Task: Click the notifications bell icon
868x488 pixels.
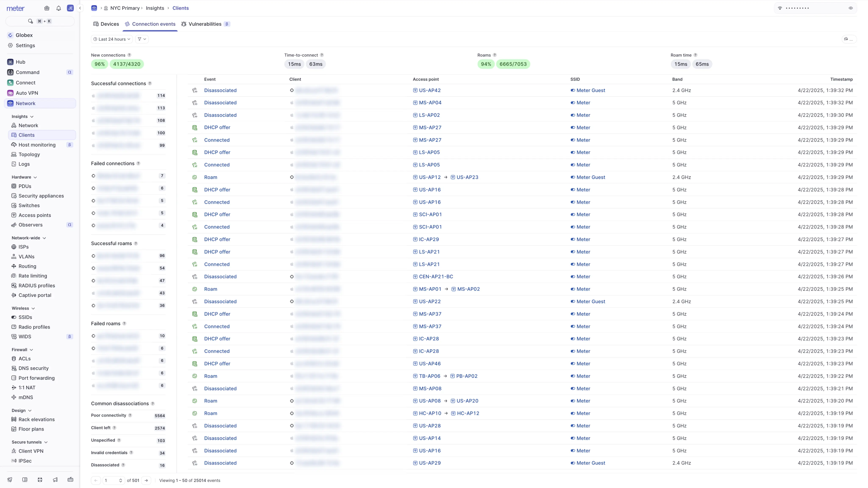Action: click(x=59, y=8)
